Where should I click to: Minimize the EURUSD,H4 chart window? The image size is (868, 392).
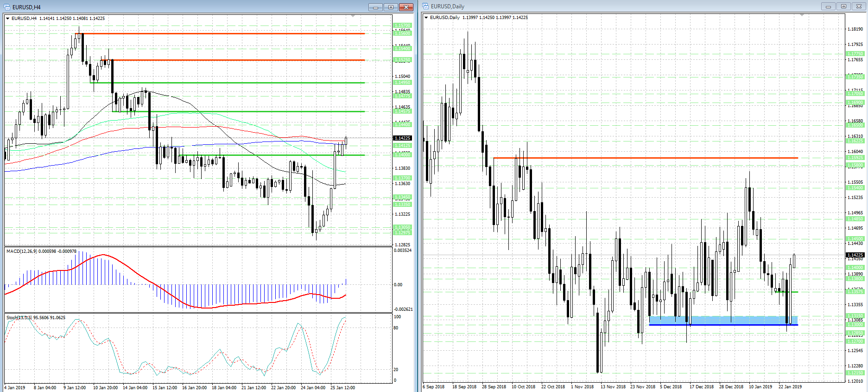376,7
